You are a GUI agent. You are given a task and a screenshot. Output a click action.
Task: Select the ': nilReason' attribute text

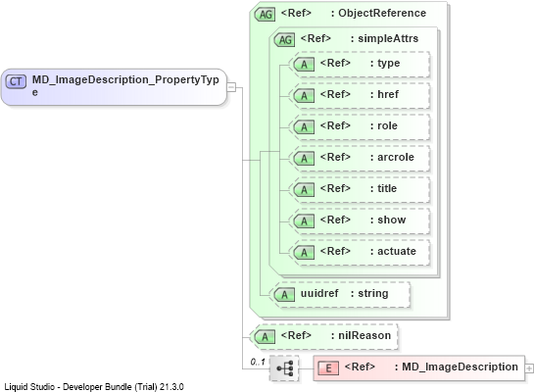pos(361,335)
